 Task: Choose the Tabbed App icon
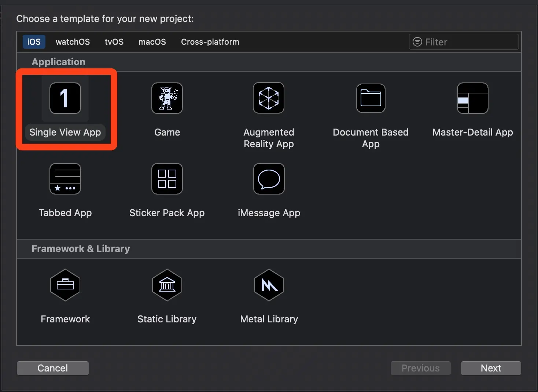click(65, 179)
